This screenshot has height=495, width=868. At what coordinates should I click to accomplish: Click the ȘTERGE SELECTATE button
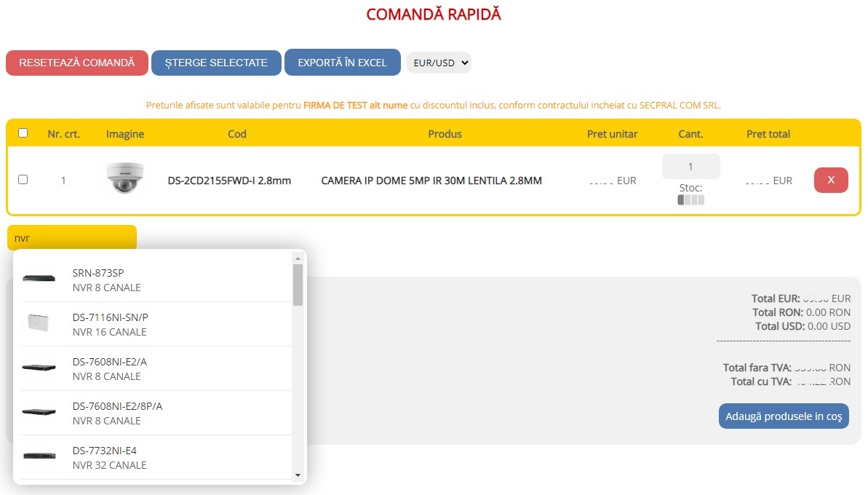click(x=216, y=63)
